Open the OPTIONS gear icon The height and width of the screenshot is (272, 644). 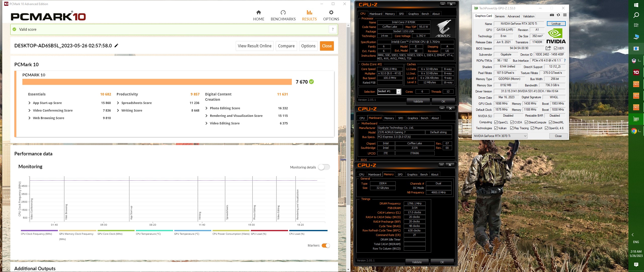[x=331, y=12]
